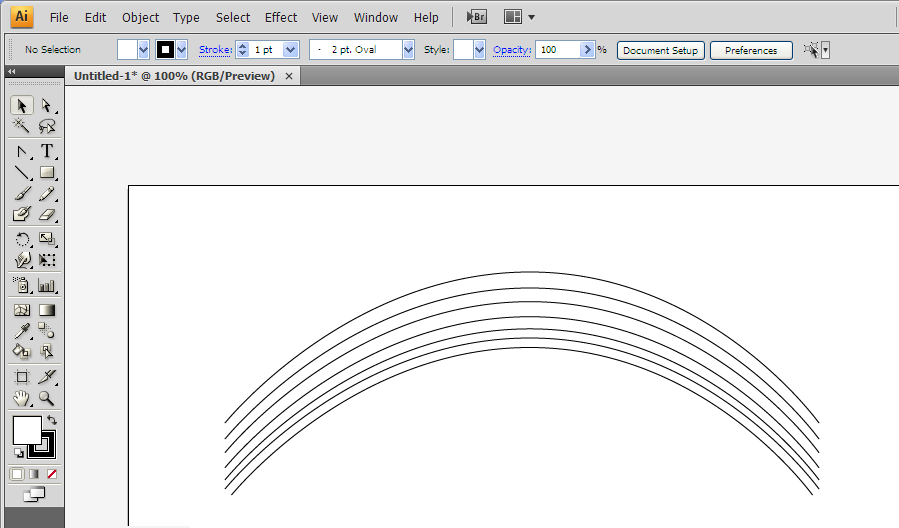Viewport: 899px width, 528px height.
Task: Pick the Pencil tool
Action: (46, 193)
